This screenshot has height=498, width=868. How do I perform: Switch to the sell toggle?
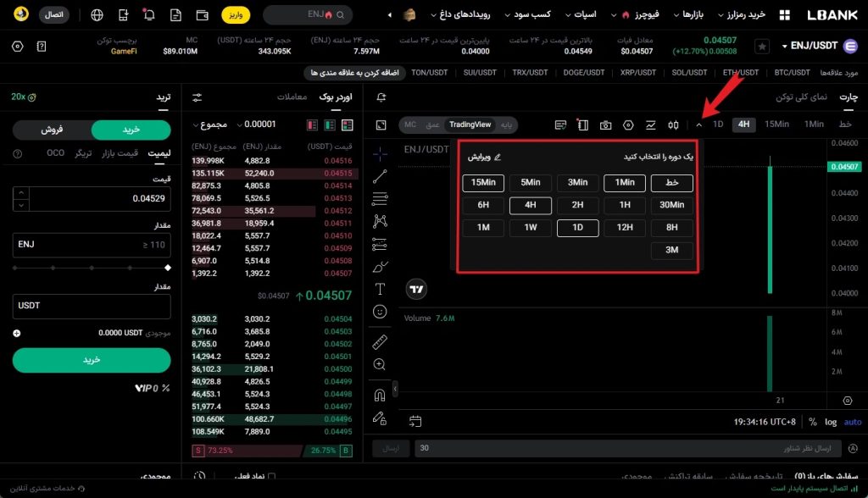tap(52, 130)
